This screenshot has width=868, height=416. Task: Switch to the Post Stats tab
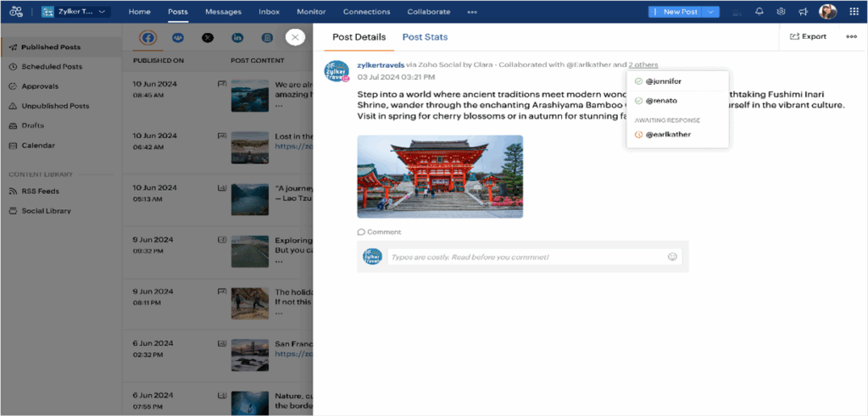pos(425,37)
